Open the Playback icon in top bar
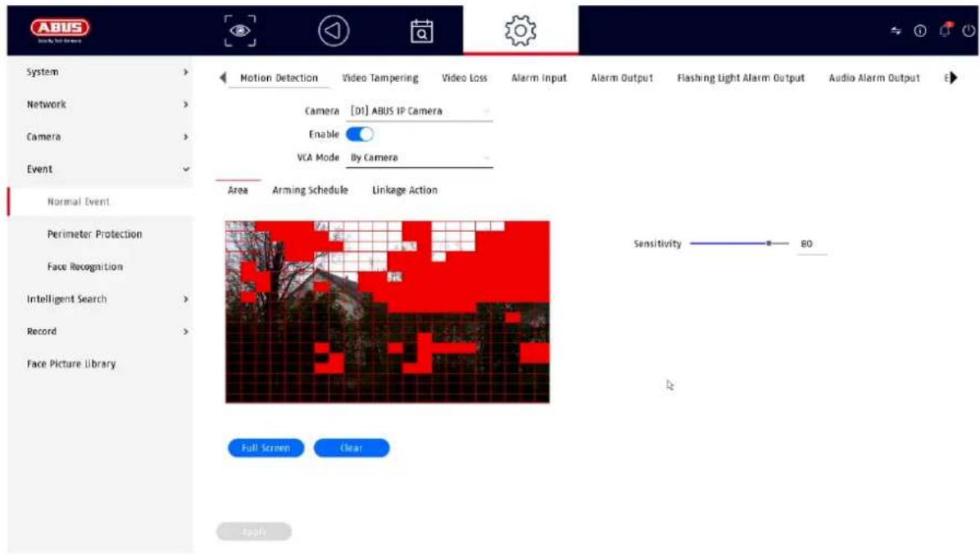 pos(333,30)
